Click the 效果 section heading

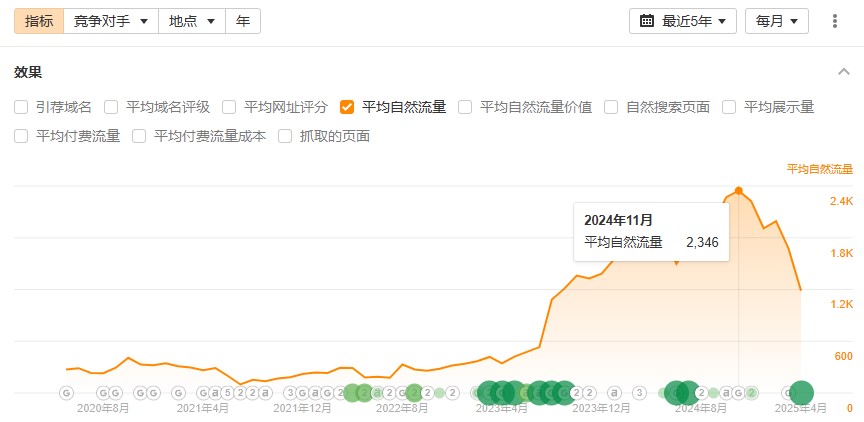28,72
